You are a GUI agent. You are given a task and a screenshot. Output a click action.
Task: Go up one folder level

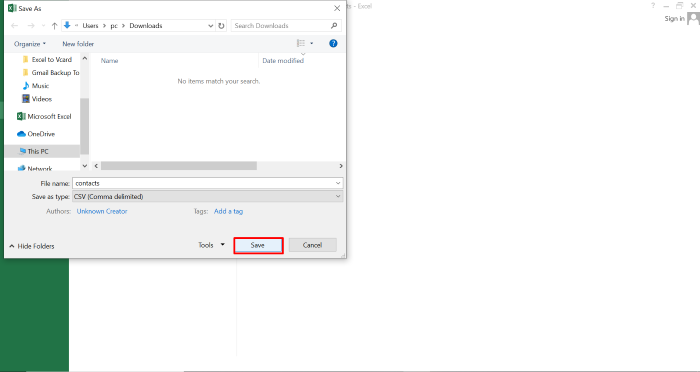54,26
